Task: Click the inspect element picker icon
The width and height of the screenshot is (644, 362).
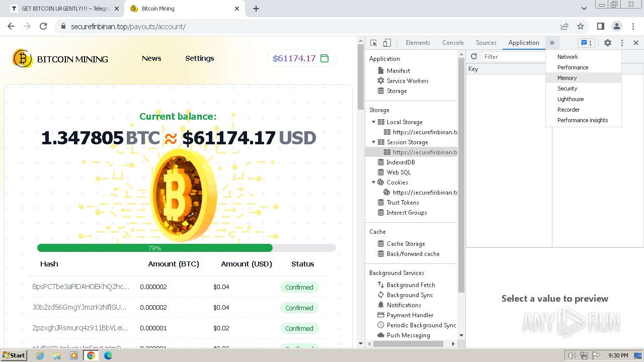Action: (373, 43)
